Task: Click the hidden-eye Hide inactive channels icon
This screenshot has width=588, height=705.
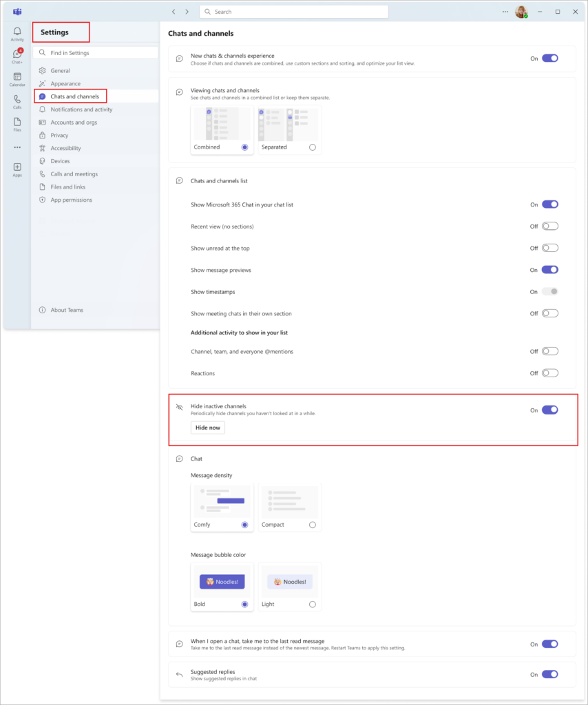Action: (x=180, y=408)
